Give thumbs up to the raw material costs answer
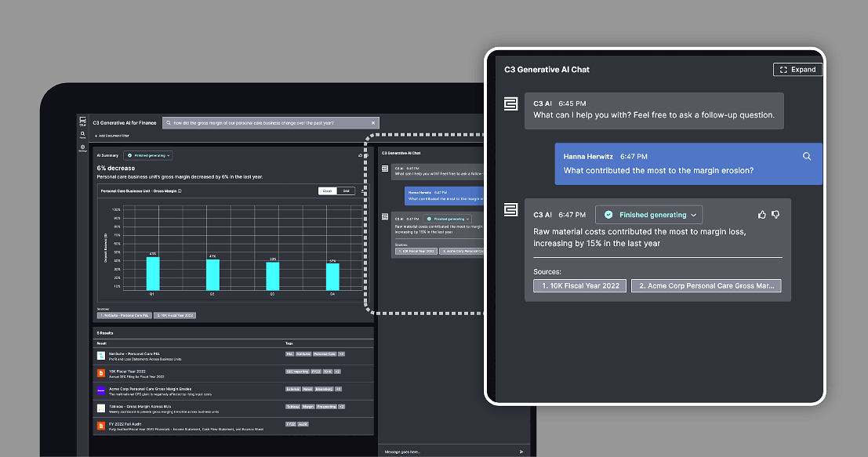The width and height of the screenshot is (868, 457). (x=761, y=215)
